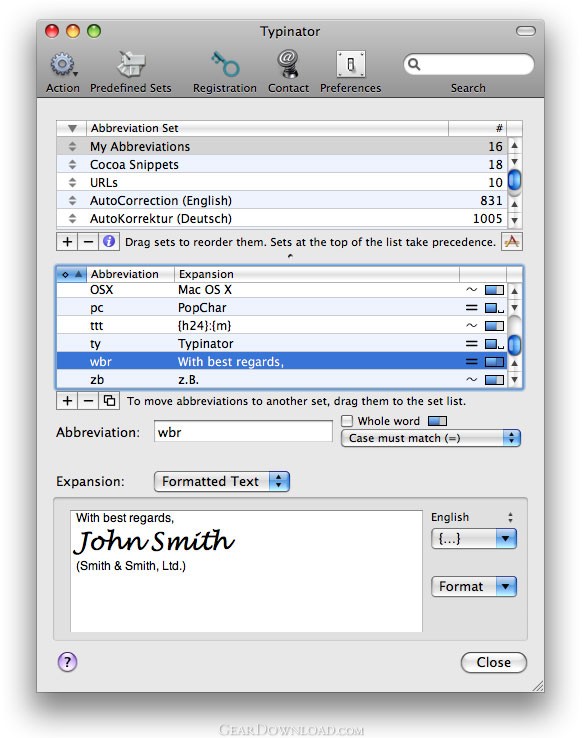Click whole-word indicator icon in pc row
Viewport: 582px width, 738px height.
[x=494, y=308]
